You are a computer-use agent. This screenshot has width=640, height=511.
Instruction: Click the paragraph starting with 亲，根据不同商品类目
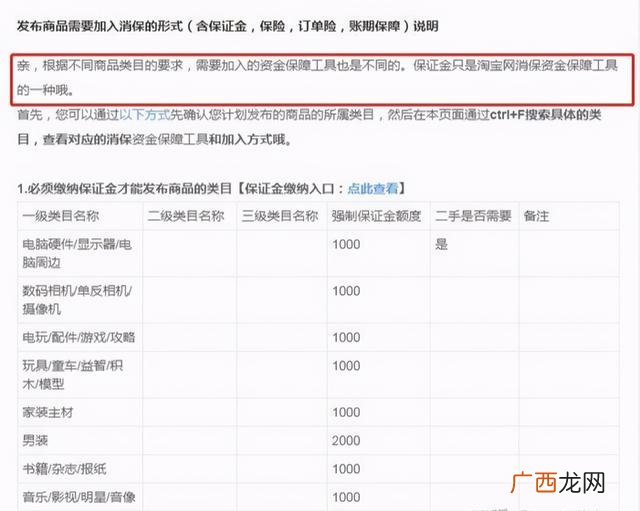318,78
